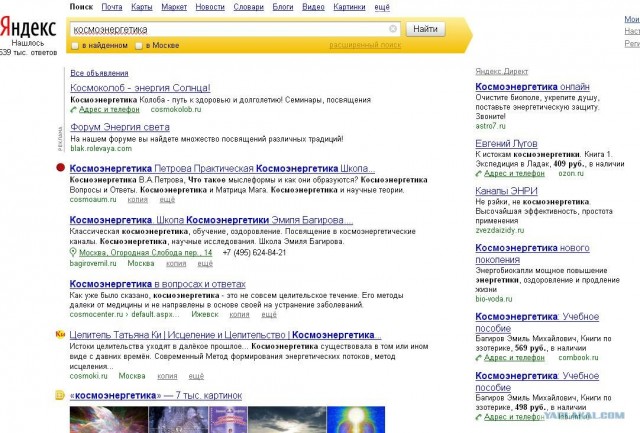Screen dimensions: 640x433
Task: Open the Словари tab
Action: (249, 7)
